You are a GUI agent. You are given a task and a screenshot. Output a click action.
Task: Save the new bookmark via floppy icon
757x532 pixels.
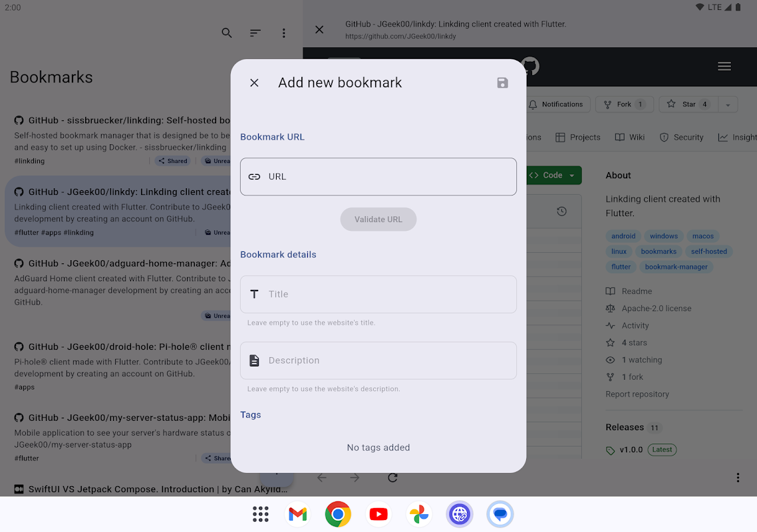click(x=502, y=82)
